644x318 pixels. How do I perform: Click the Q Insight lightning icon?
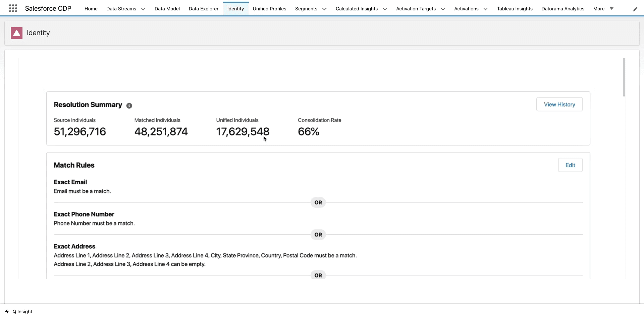(7, 312)
